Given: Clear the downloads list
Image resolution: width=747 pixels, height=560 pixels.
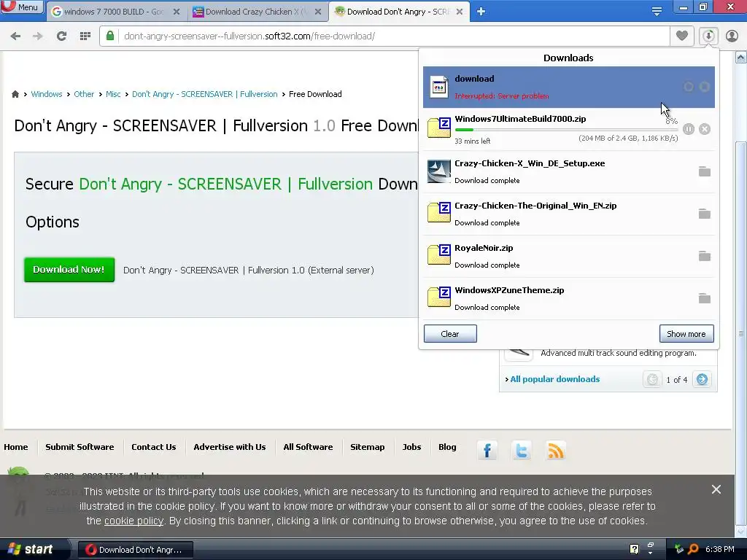Looking at the screenshot, I should tap(450, 334).
